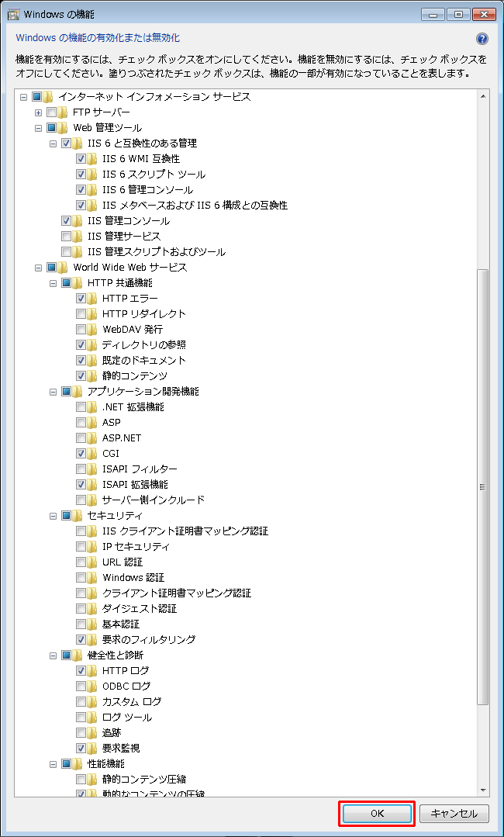Enable the 基本認証 checkbox
Viewport: 504px width, 837px height.
pyautogui.click(x=81, y=624)
